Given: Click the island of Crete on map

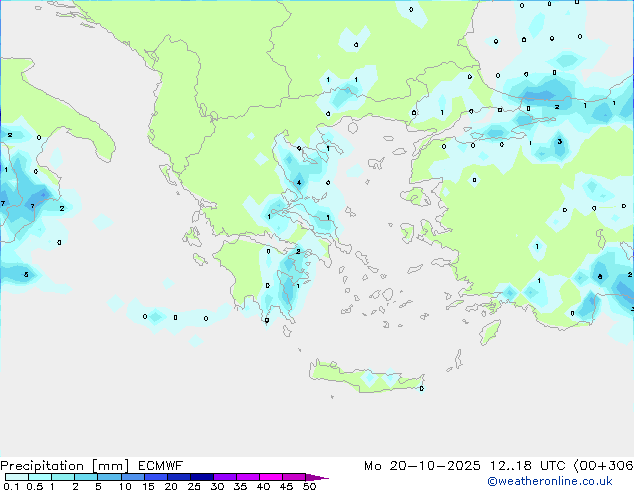Looking at the screenshot, I should (366, 376).
